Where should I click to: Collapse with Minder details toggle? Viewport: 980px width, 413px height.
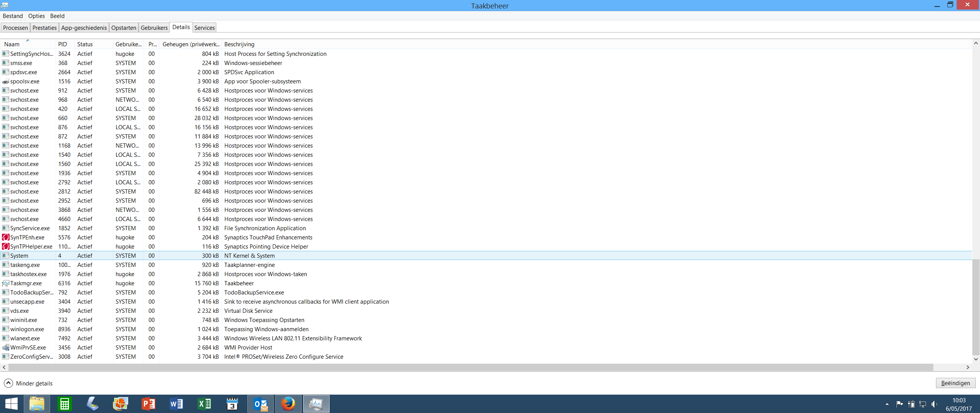[28, 383]
